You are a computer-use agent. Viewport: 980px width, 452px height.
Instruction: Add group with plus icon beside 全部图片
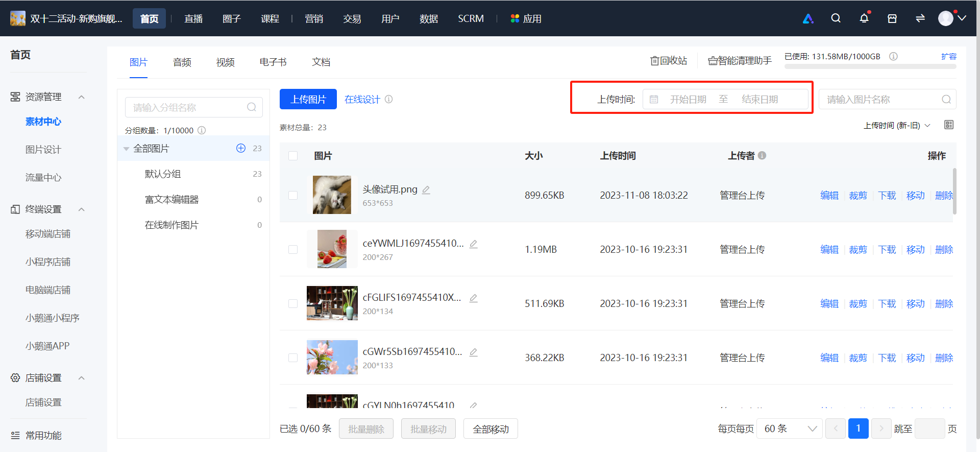[241, 148]
